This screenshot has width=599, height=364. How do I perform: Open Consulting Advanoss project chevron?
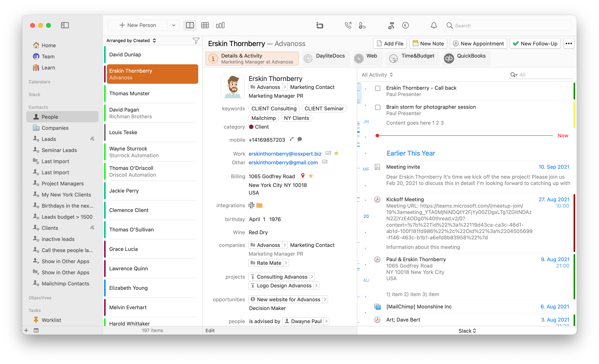(312, 277)
